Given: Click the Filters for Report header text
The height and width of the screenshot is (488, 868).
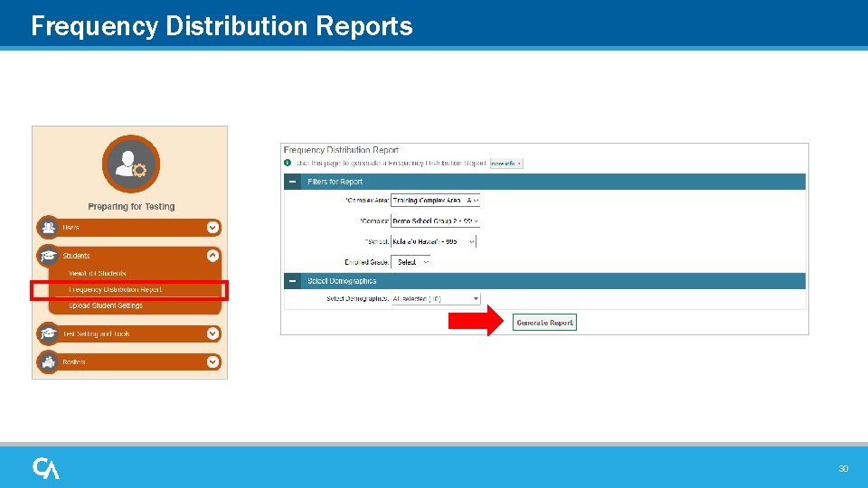Looking at the screenshot, I should (335, 182).
